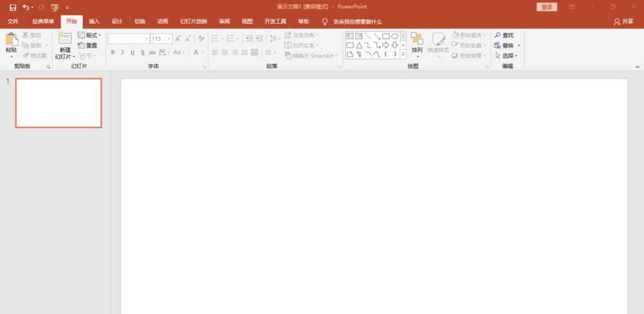Select slide 1 thumbnail in left panel
This screenshot has width=644, height=314.
tap(59, 103)
